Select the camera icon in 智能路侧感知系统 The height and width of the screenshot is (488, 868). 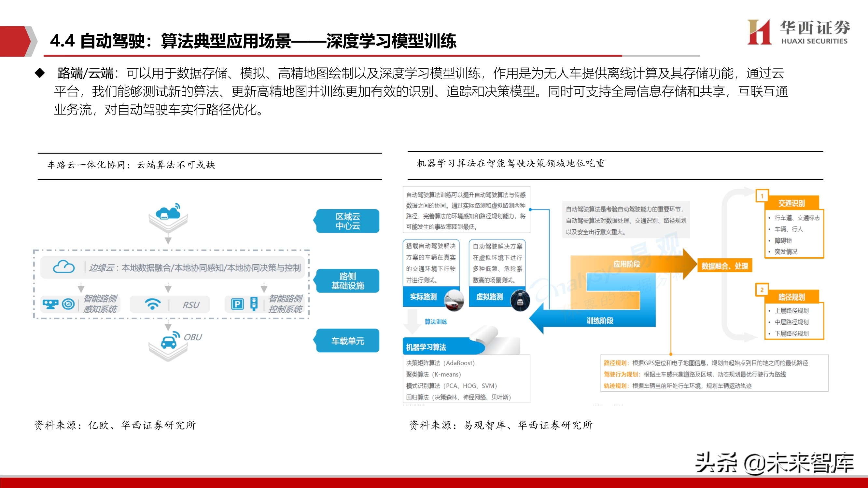click(x=51, y=304)
